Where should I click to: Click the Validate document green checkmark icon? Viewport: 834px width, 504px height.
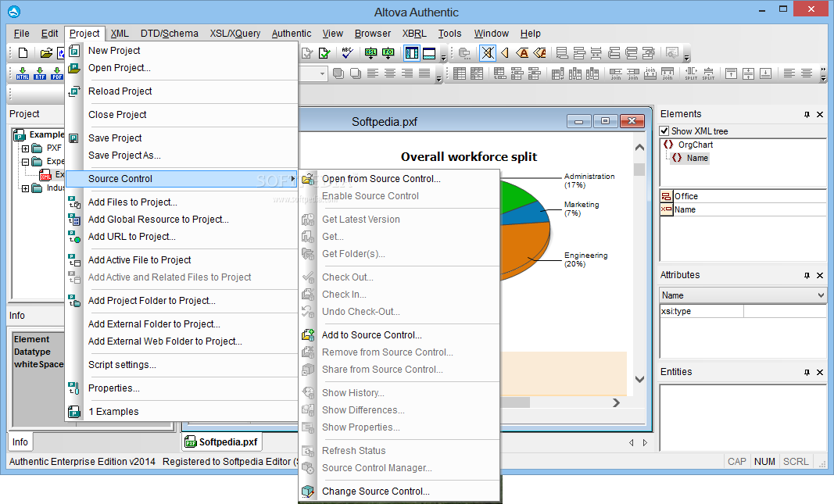(x=324, y=52)
